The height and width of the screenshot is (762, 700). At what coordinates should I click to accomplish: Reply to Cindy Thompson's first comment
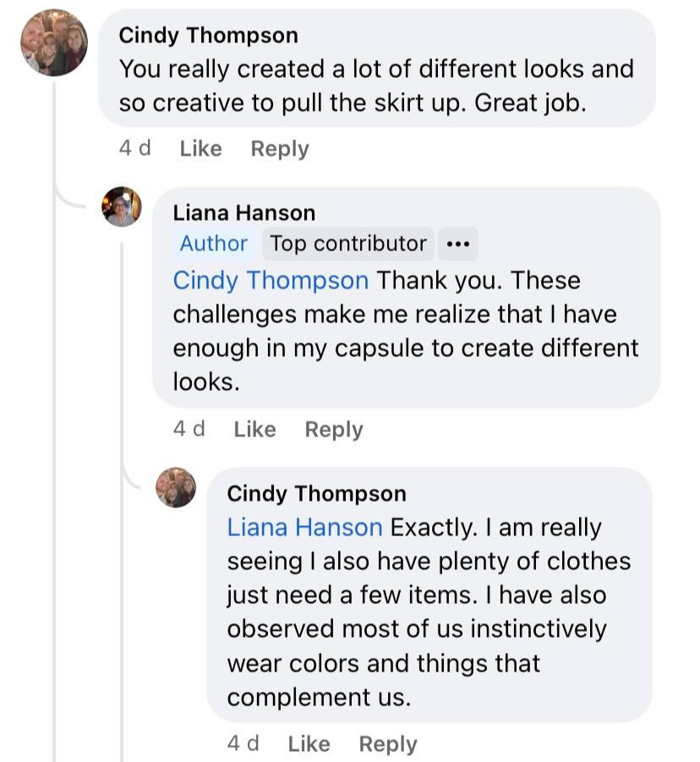[280, 149]
